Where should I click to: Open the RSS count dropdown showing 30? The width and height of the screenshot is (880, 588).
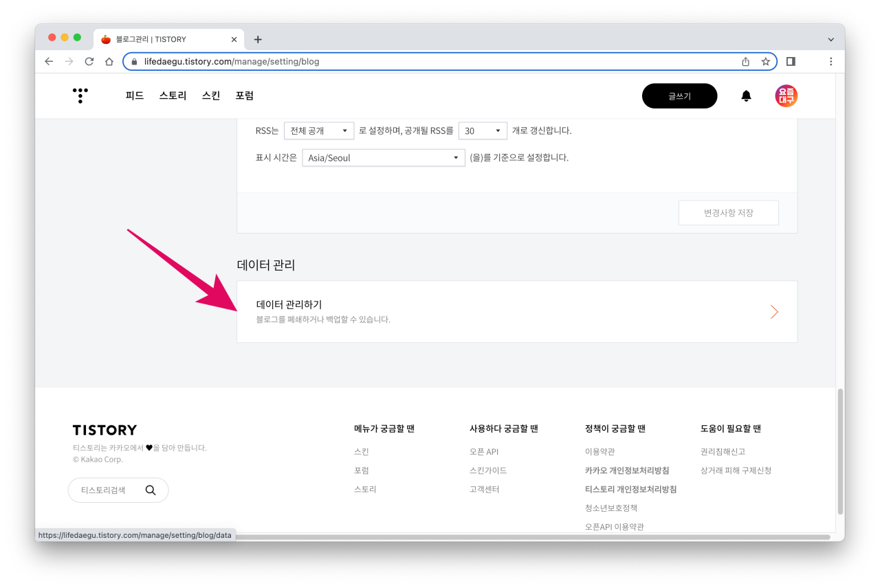(x=483, y=130)
